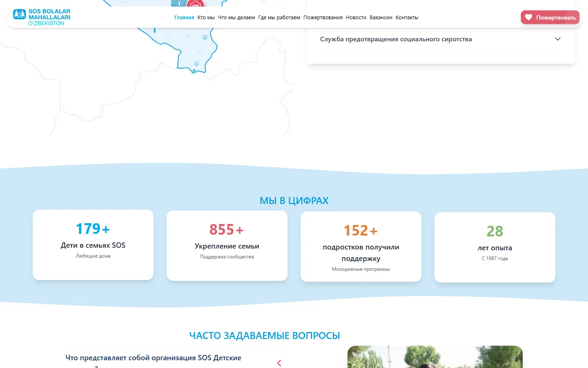Toggle the red chevron beside the FAQ question
Image resolution: width=588 pixels, height=368 pixels.
pyautogui.click(x=279, y=363)
